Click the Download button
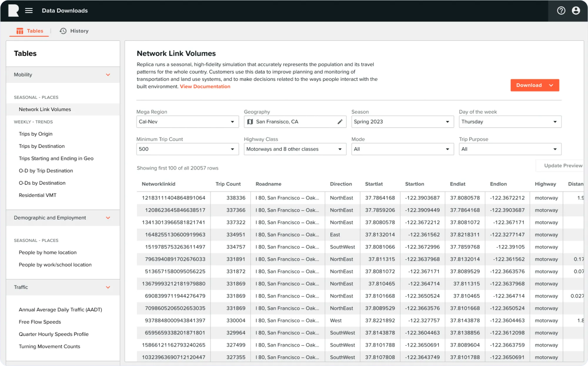The image size is (588, 366). 535,85
